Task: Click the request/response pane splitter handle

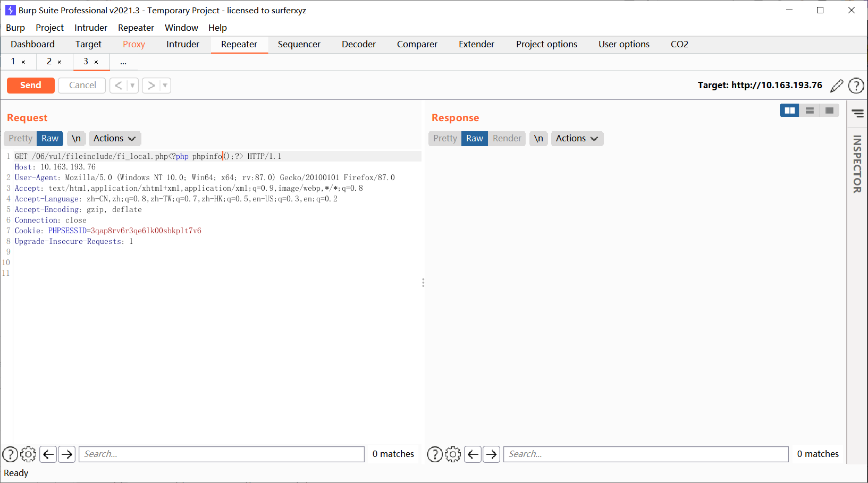Action: (423, 283)
